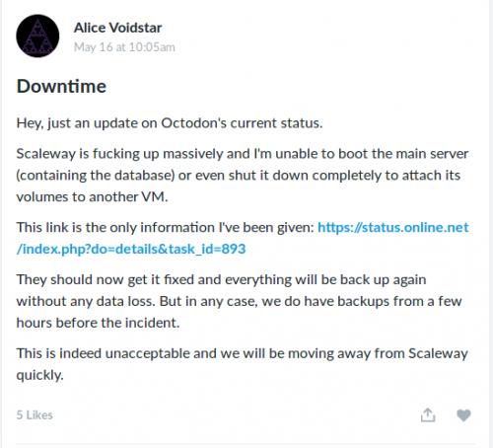Click the 'Hey, just an update' sentence
This screenshot has height=448, width=493.
point(170,123)
